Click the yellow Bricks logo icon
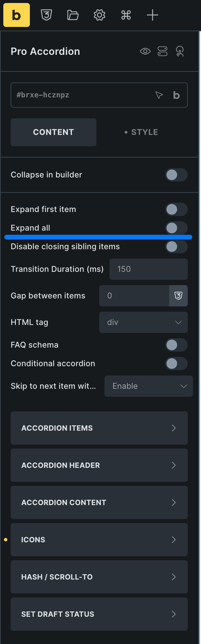The width and height of the screenshot is (201, 644). point(17,15)
